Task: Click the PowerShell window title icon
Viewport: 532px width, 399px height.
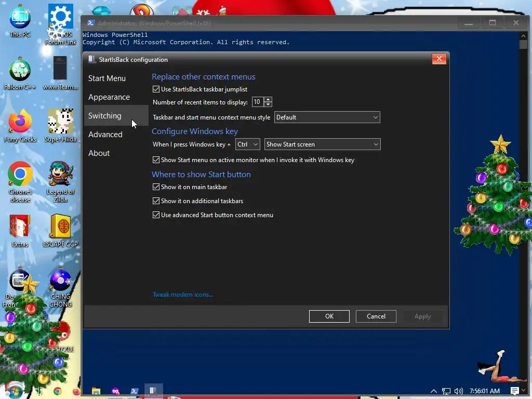Action: pos(90,23)
